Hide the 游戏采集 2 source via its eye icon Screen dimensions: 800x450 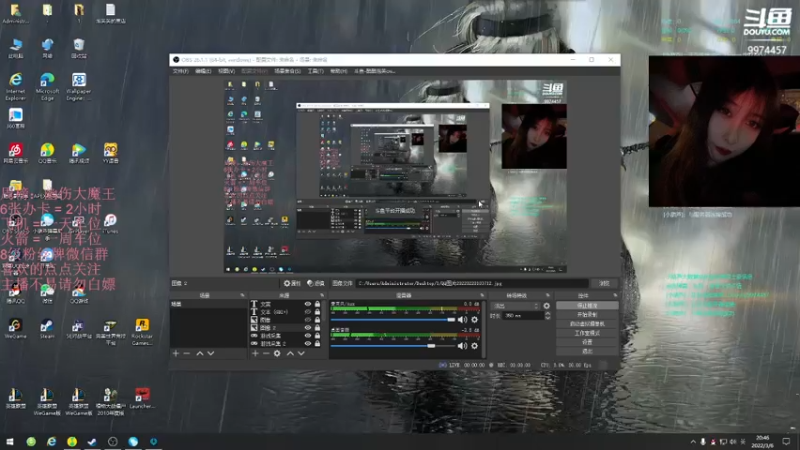click(308, 343)
